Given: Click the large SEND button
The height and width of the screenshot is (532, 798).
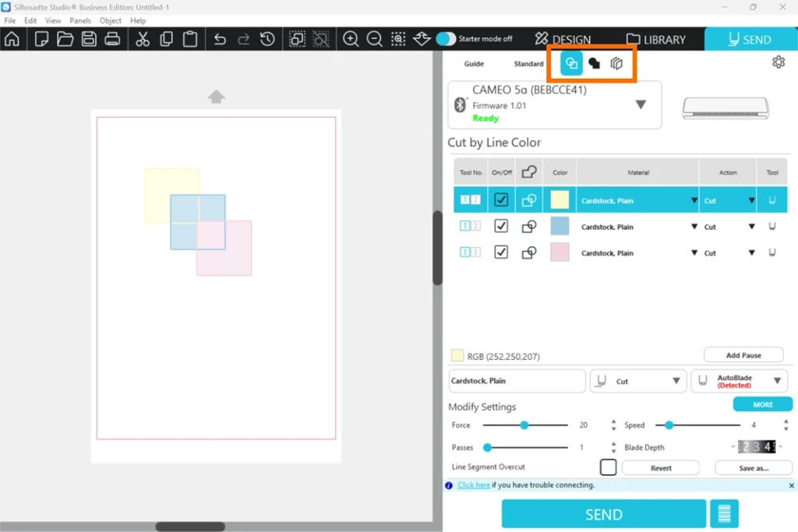Looking at the screenshot, I should 603,515.
